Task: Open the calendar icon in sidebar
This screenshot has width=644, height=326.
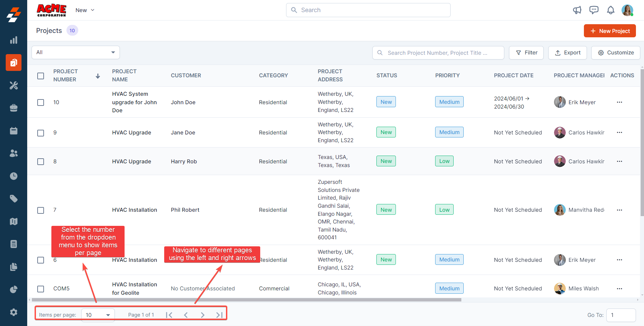Action: 13,131
